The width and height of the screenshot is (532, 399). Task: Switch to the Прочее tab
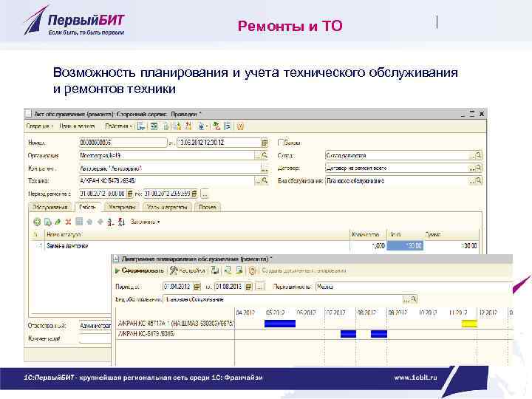click(x=208, y=207)
